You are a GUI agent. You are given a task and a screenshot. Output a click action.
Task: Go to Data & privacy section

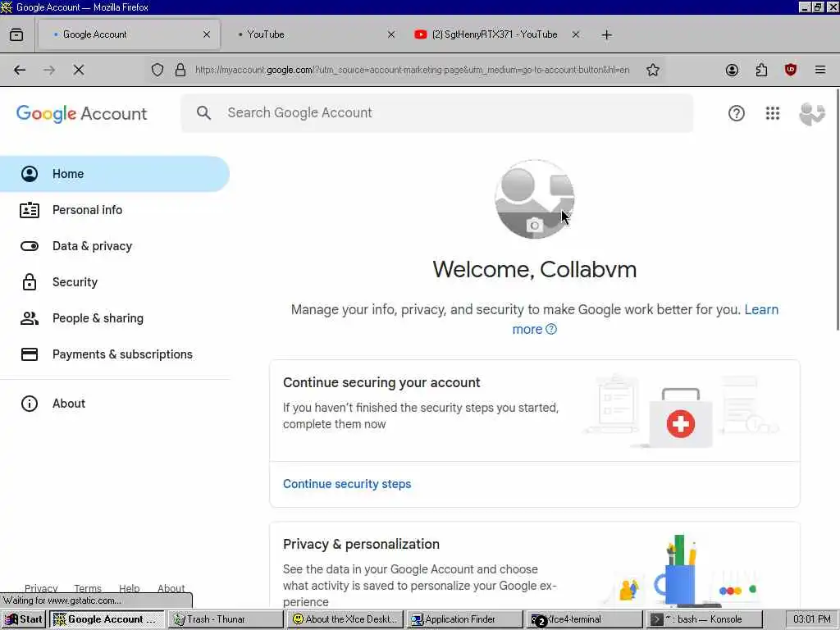pyautogui.click(x=115, y=246)
